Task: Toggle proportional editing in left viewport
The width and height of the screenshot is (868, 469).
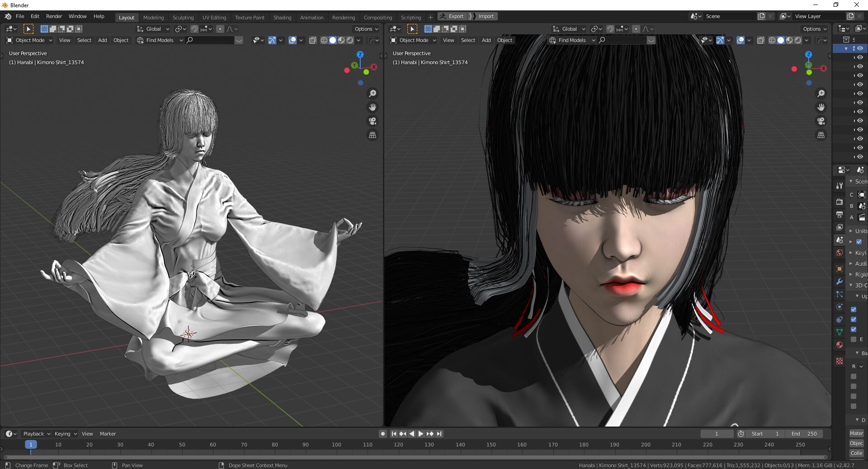Action: (x=220, y=29)
